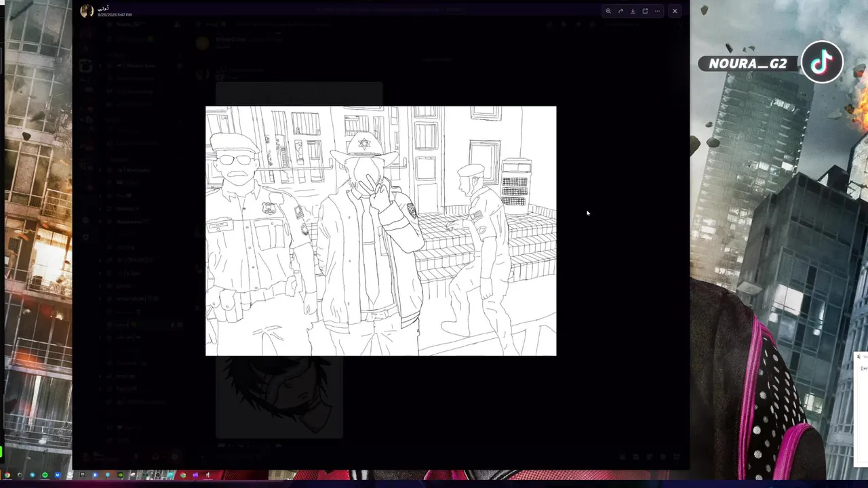Open the three-dots more options menu
This screenshot has height=488, width=868.
[x=657, y=11]
